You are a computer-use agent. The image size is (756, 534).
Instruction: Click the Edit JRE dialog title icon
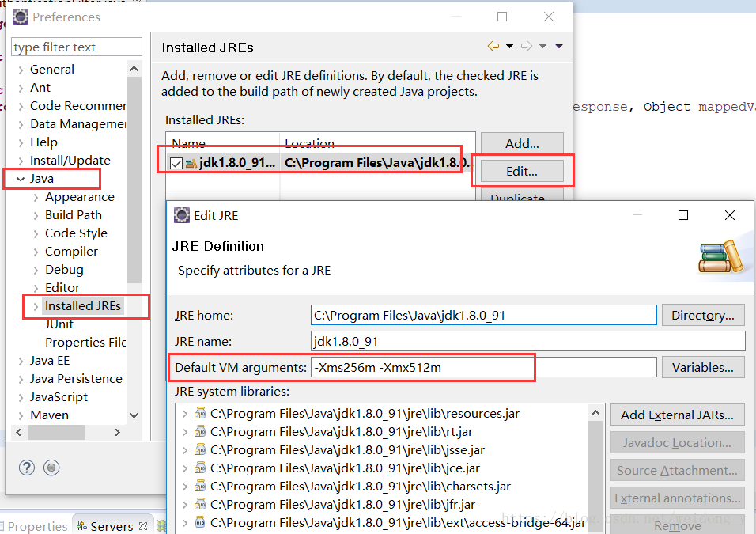tap(182, 215)
